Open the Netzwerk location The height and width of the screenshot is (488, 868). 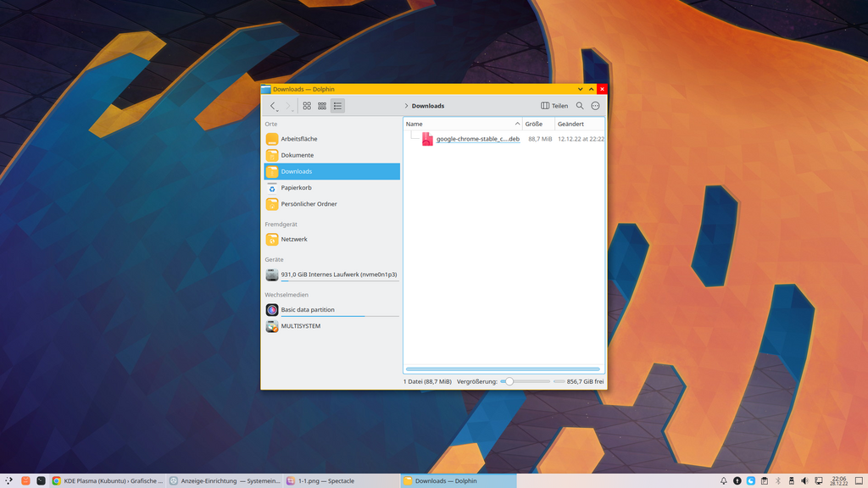pos(294,239)
